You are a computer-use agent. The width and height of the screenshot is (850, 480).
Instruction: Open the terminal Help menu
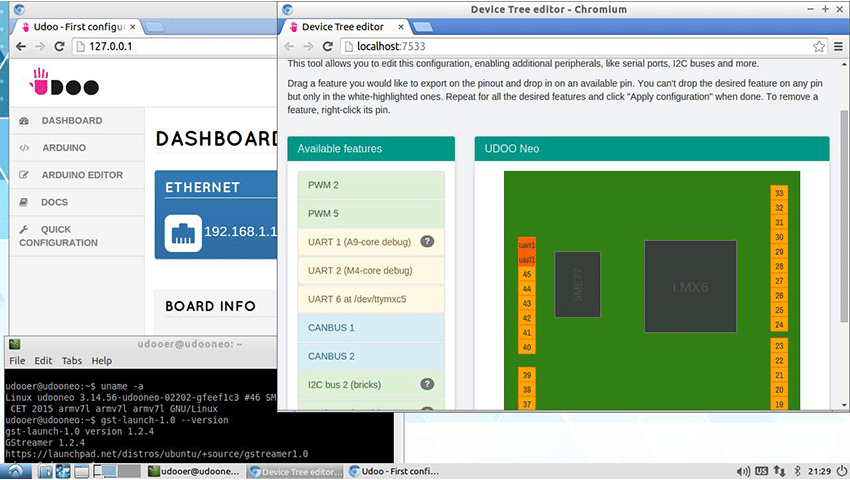coord(101,361)
